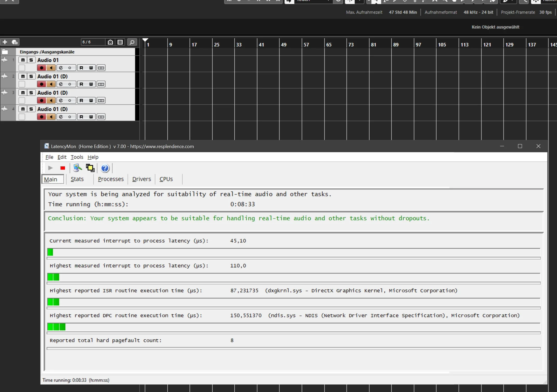Open the Help menu in LatencyMon
The height and width of the screenshot is (392, 557).
coord(93,157)
